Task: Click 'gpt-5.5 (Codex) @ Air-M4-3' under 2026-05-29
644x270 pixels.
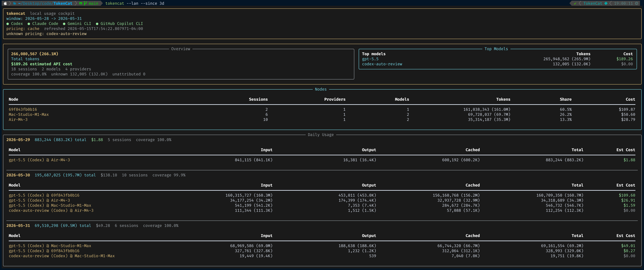Action: (39, 160)
